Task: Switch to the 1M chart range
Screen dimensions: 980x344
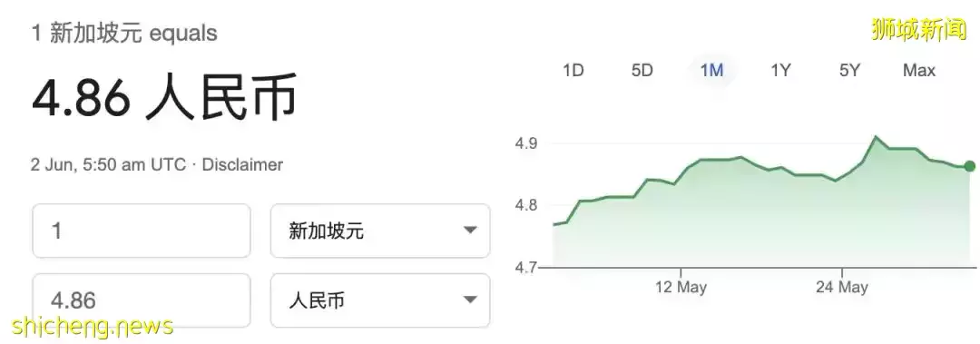Action: point(711,70)
